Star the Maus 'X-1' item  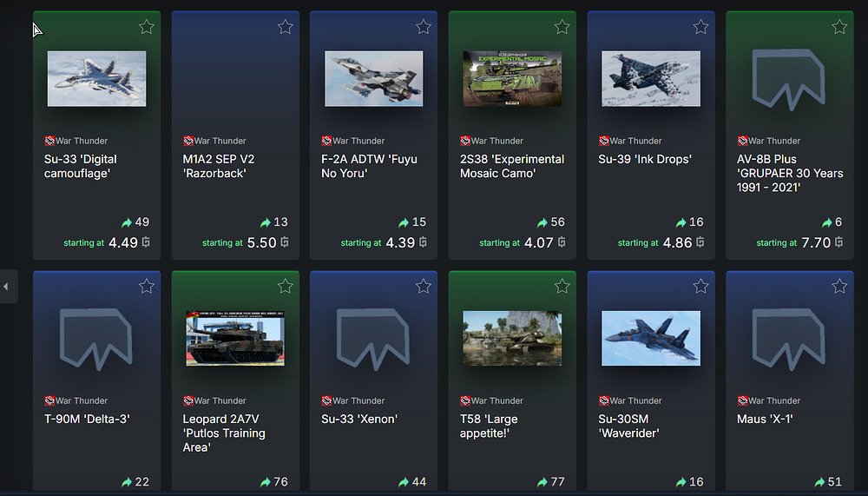point(839,286)
